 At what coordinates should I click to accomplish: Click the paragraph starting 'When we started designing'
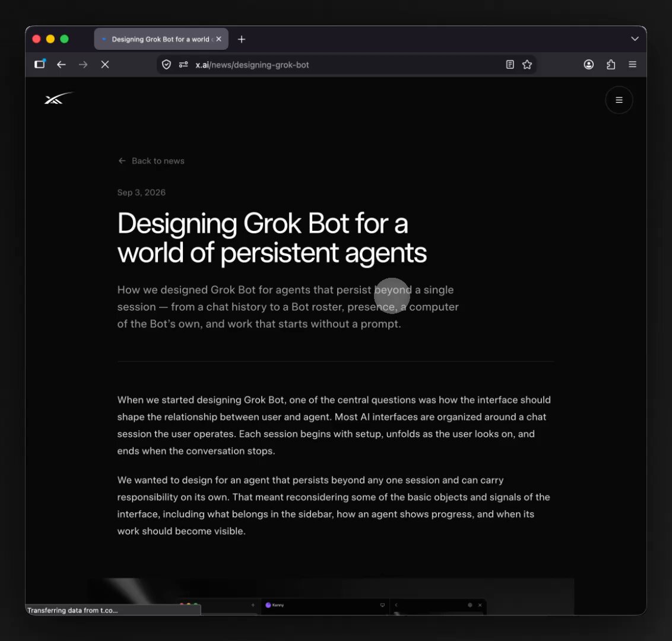(x=334, y=425)
